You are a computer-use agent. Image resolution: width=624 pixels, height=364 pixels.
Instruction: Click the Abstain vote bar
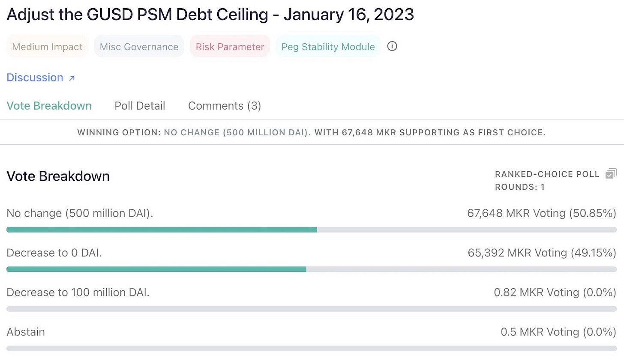pos(312,349)
